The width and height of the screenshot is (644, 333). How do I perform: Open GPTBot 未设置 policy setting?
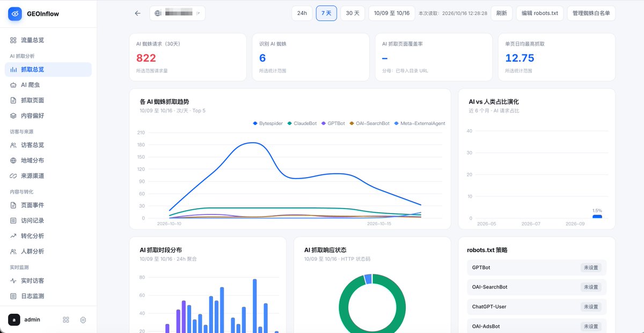pyautogui.click(x=591, y=268)
